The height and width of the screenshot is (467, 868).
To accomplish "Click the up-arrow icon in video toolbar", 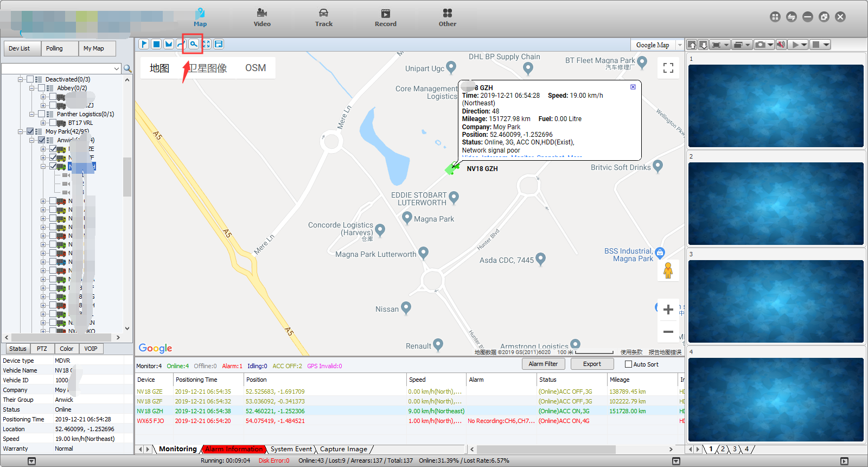I will pos(692,45).
